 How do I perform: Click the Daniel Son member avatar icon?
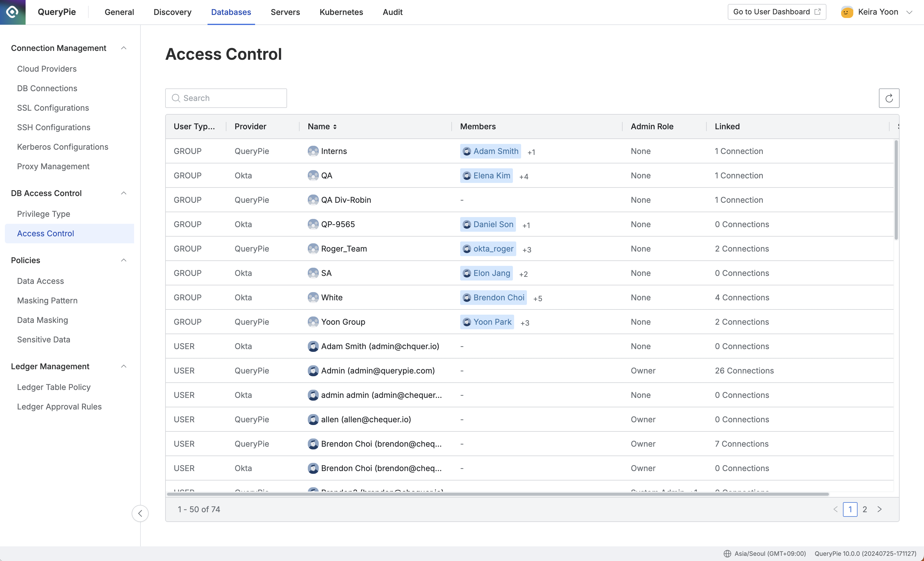467,224
